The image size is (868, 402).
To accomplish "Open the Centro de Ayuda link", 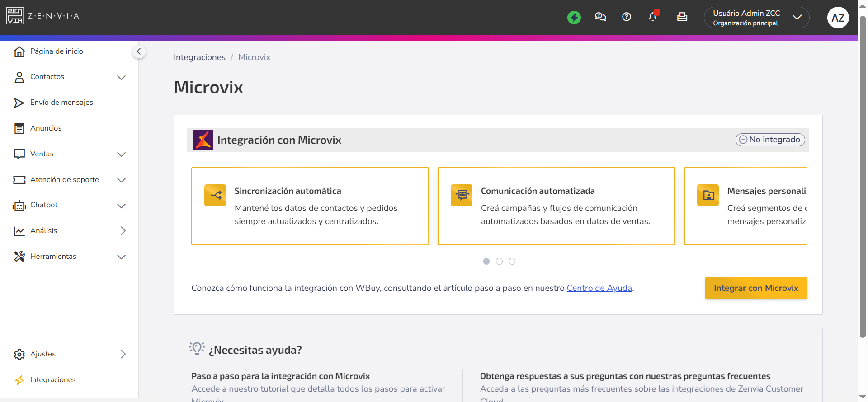I will tap(599, 288).
